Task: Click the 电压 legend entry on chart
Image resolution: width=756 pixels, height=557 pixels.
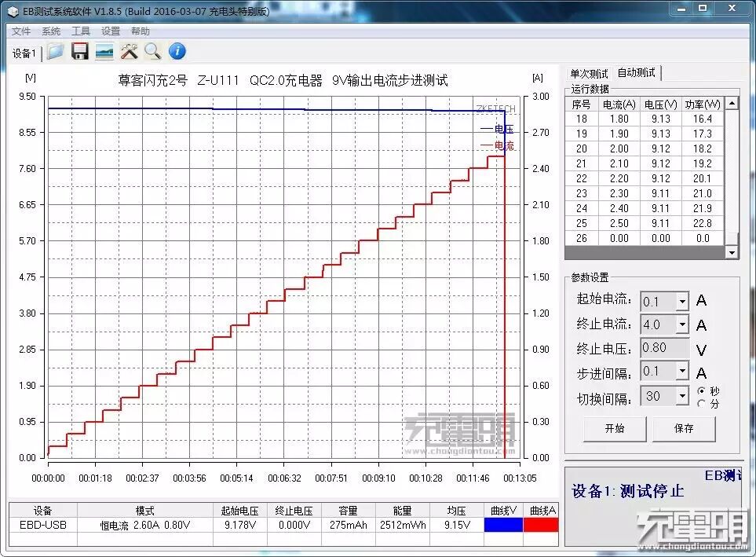Action: 497,129
